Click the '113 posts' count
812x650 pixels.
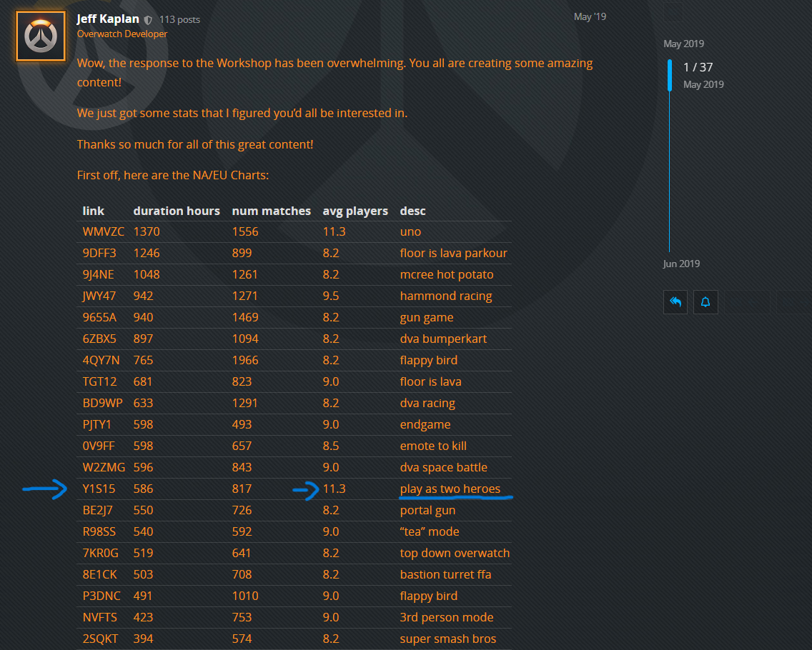pyautogui.click(x=179, y=20)
